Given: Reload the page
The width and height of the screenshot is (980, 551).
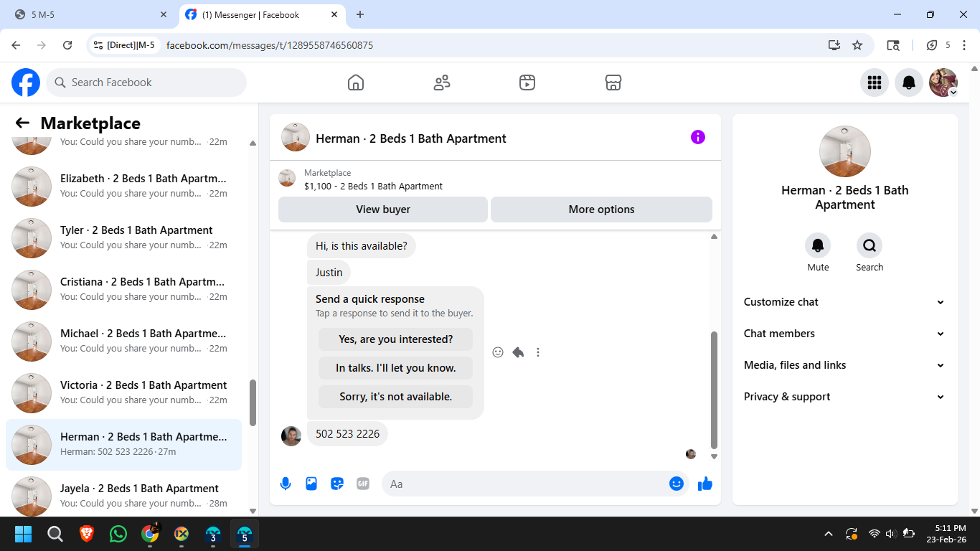Looking at the screenshot, I should [67, 45].
